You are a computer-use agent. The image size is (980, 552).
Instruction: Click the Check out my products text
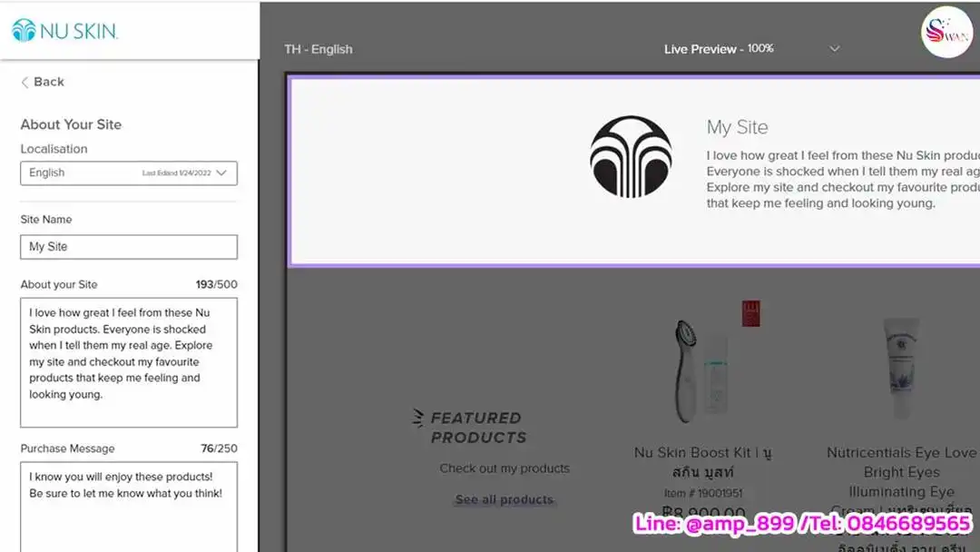click(505, 468)
